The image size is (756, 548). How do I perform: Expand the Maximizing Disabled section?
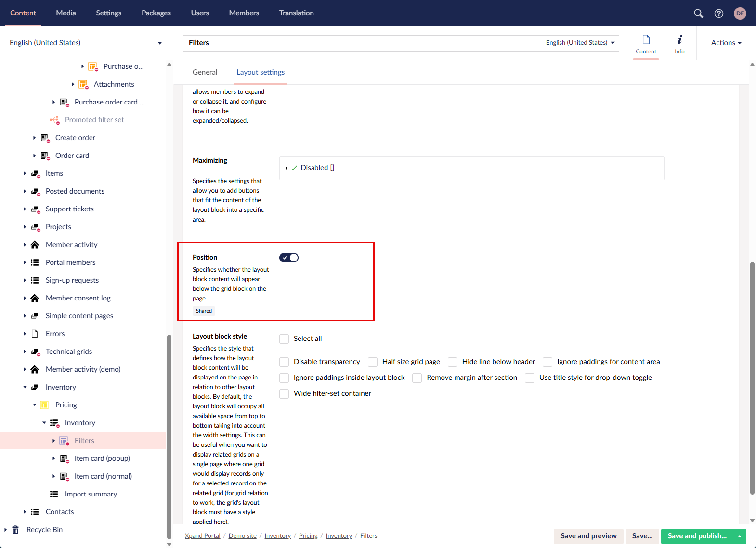[x=287, y=168]
